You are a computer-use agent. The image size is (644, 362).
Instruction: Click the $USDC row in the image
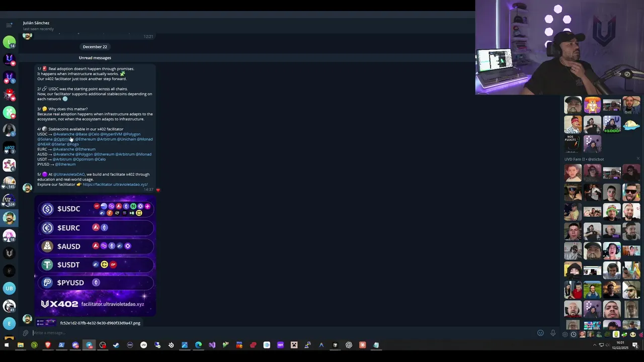(x=95, y=209)
